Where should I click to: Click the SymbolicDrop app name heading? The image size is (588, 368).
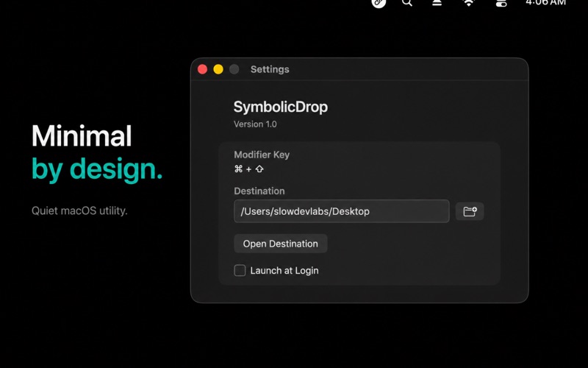[281, 107]
